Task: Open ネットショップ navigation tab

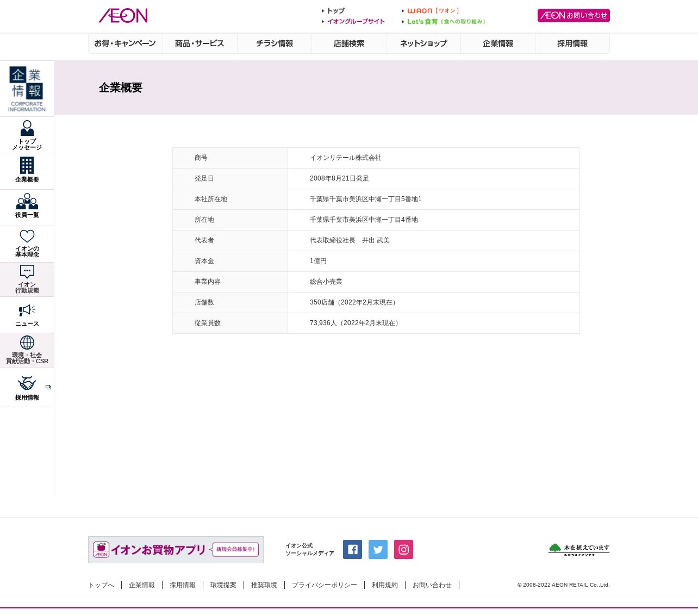Action: click(423, 43)
